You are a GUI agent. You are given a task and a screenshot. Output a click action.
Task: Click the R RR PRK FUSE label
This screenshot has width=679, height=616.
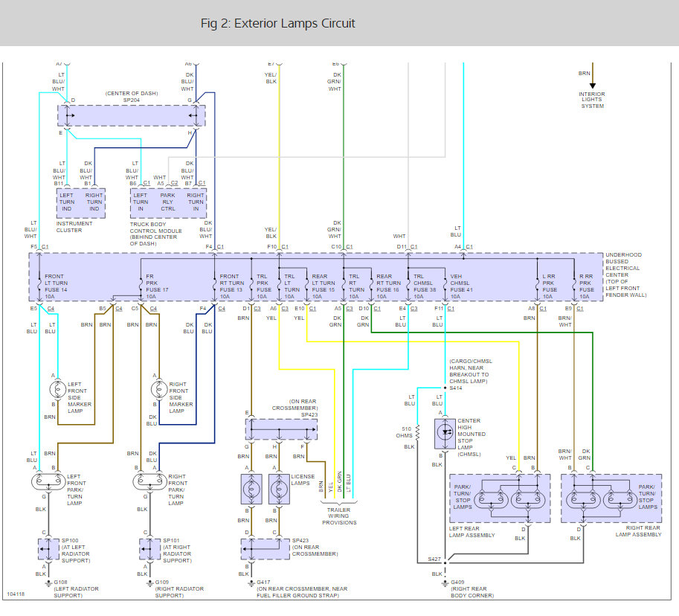coord(587,286)
